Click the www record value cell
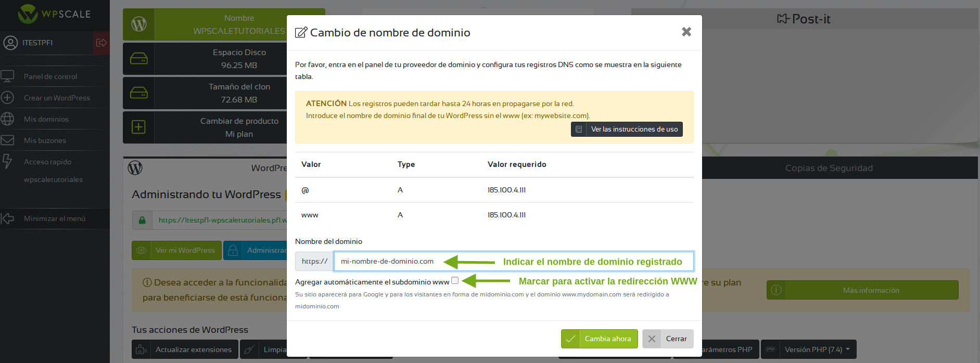Screen dimensions: 980x363 point(310,215)
